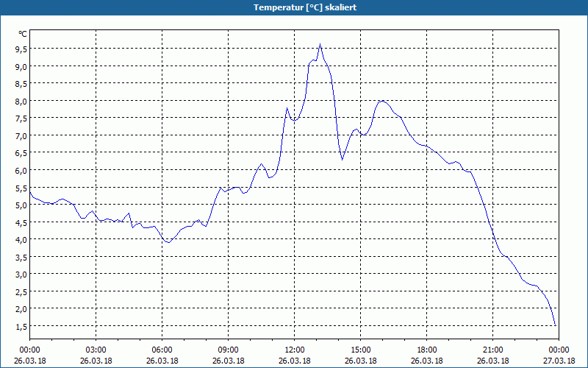Click the 06:00 time axis label
Screen dimensions: 588x368
pyautogui.click(x=162, y=350)
